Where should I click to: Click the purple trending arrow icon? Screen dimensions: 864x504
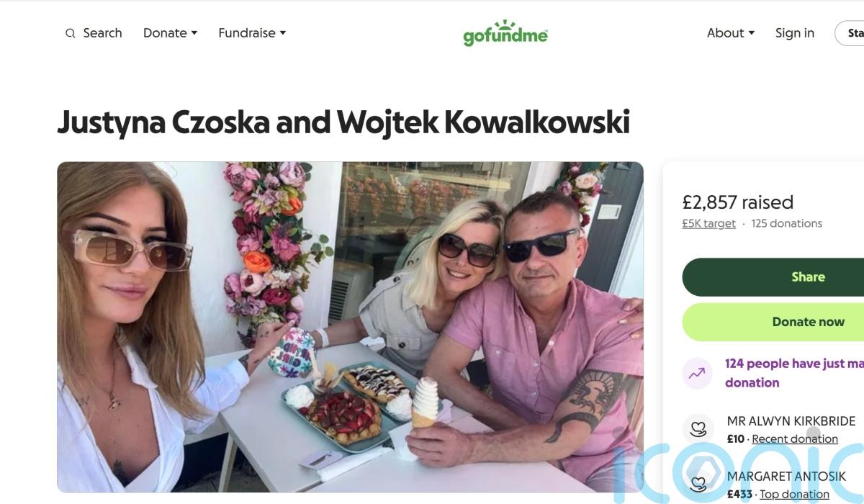(x=696, y=374)
